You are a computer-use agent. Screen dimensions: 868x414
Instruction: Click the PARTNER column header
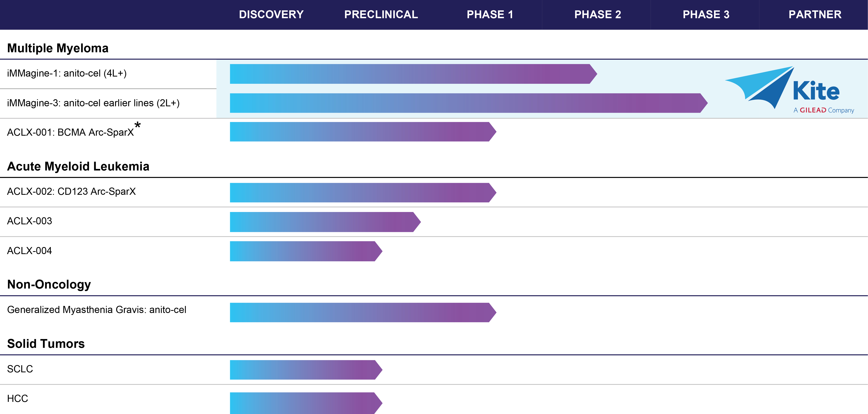pos(815,14)
